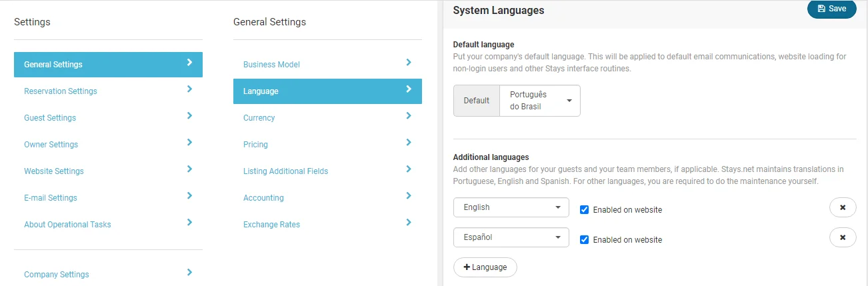868x286 pixels.
Task: Remove the English additional language row
Action: click(843, 207)
